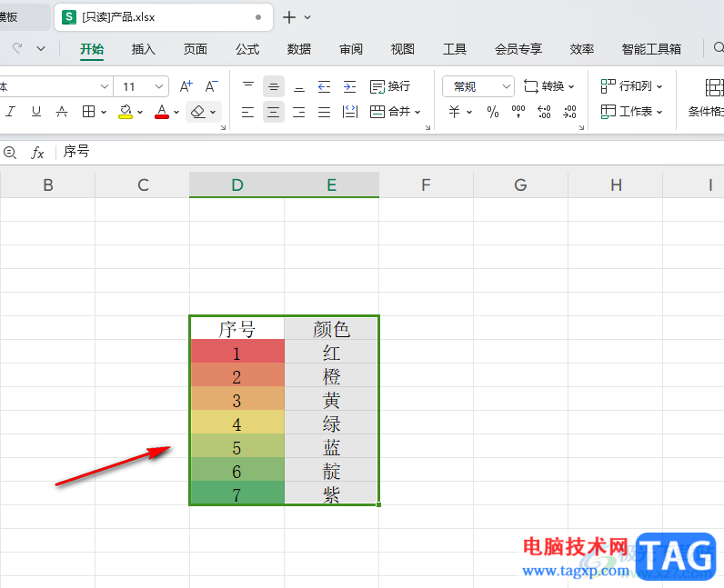The height and width of the screenshot is (588, 724).
Task: Click the fx insert function icon
Action: point(37,153)
